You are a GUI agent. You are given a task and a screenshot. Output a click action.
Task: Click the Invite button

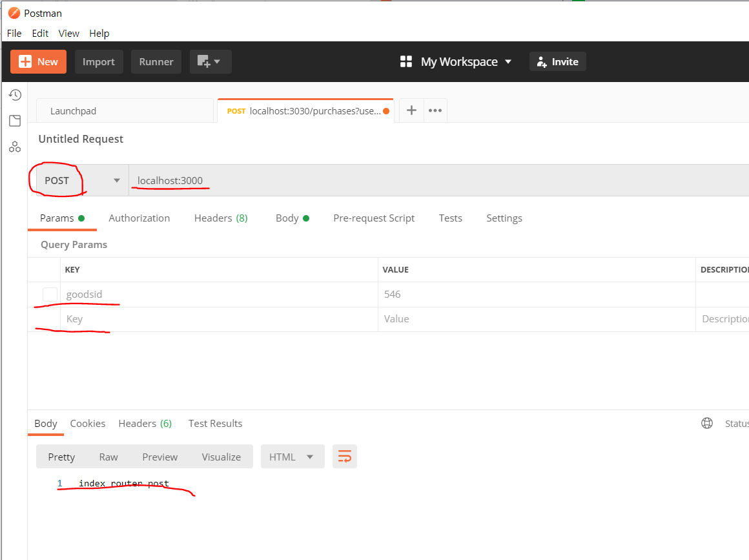[x=557, y=61]
